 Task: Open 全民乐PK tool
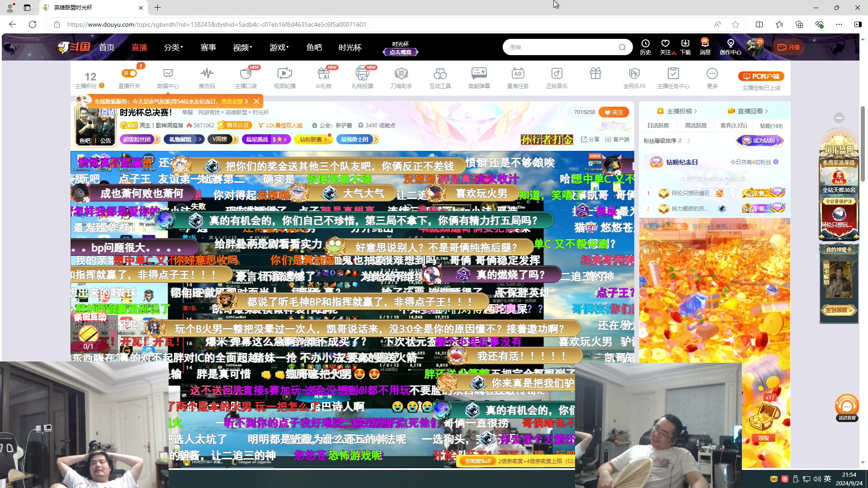pos(634,78)
